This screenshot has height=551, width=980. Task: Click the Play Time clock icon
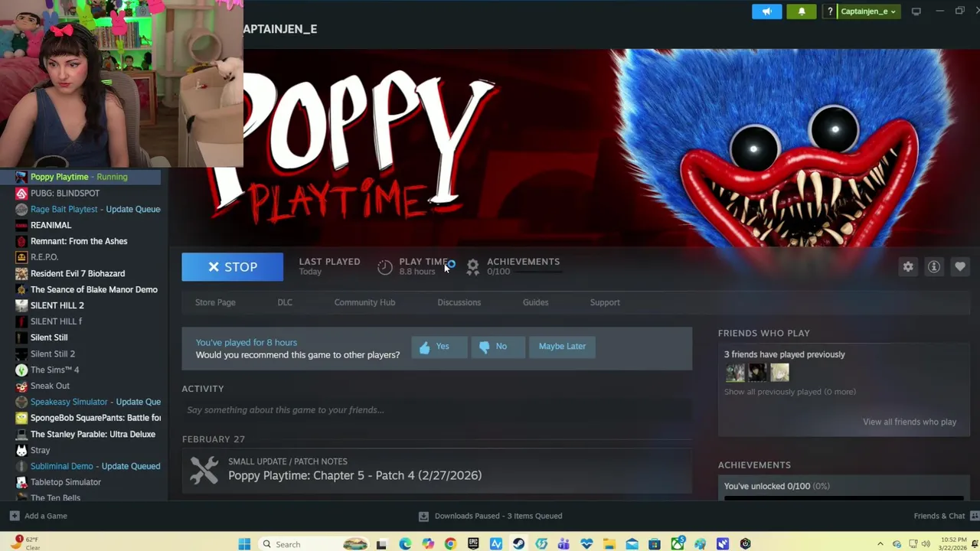[385, 266]
